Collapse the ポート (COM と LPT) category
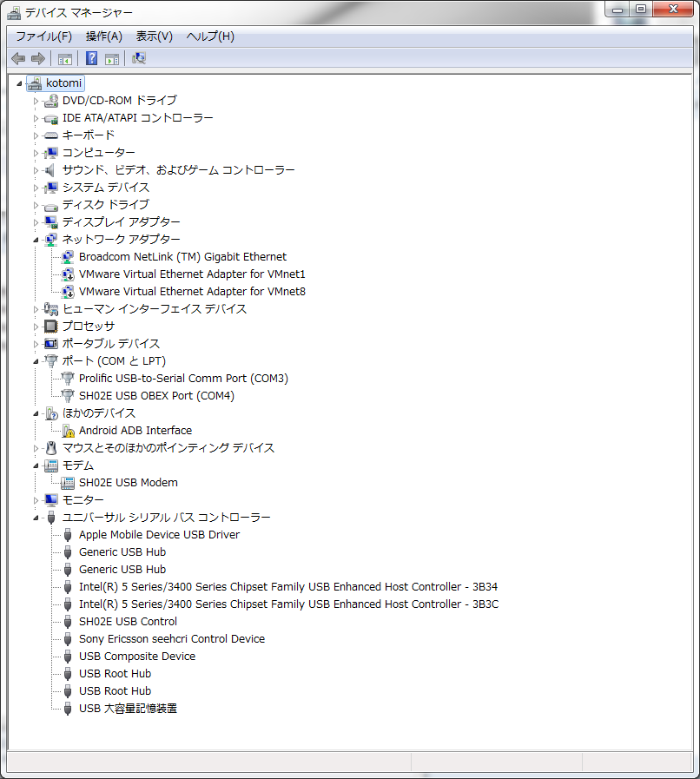Viewport: 700px width, 779px height. tap(36, 361)
